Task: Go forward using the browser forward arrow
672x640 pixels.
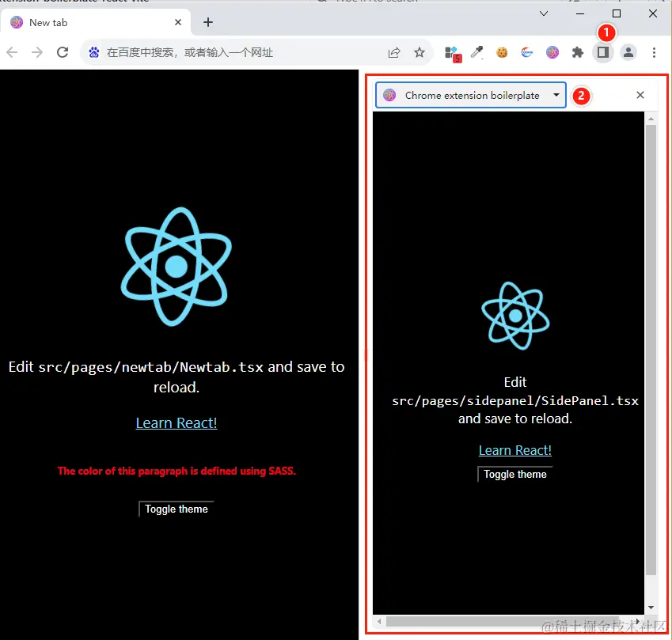Action: [x=37, y=52]
